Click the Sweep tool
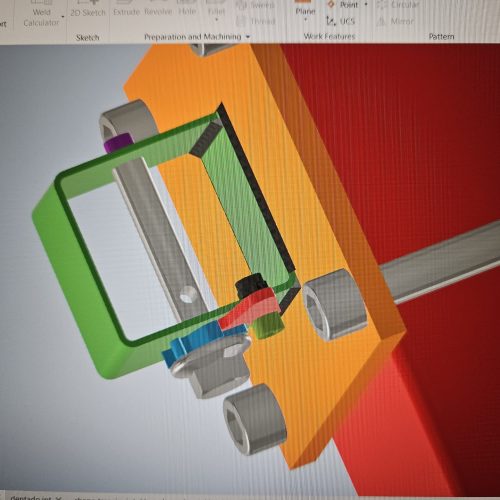This screenshot has width=500, height=500. [255, 5]
